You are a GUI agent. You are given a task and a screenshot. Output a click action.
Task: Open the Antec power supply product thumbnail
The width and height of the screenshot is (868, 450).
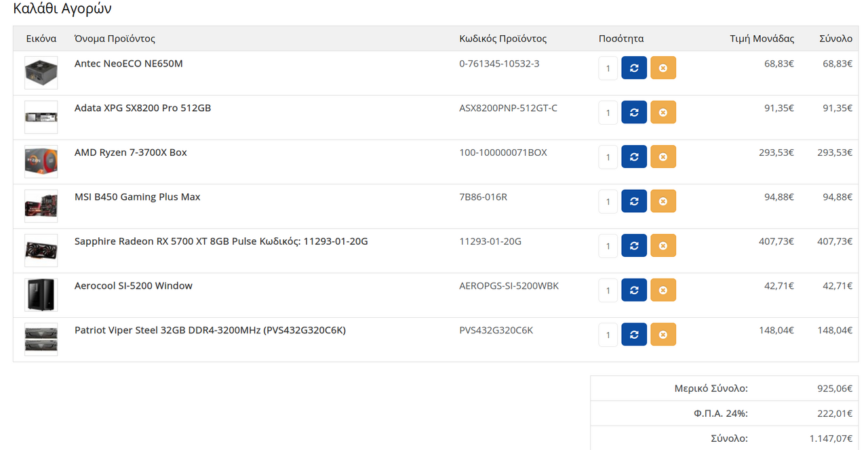[x=41, y=73]
